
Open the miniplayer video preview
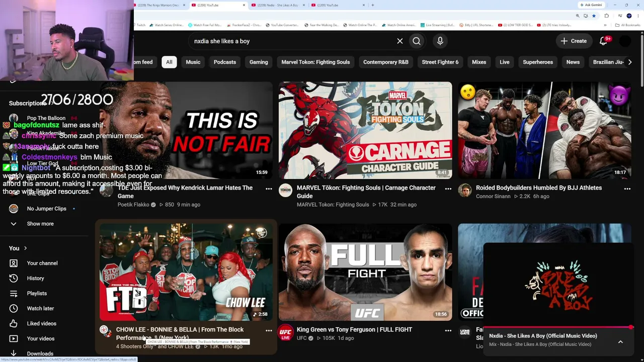click(558, 286)
